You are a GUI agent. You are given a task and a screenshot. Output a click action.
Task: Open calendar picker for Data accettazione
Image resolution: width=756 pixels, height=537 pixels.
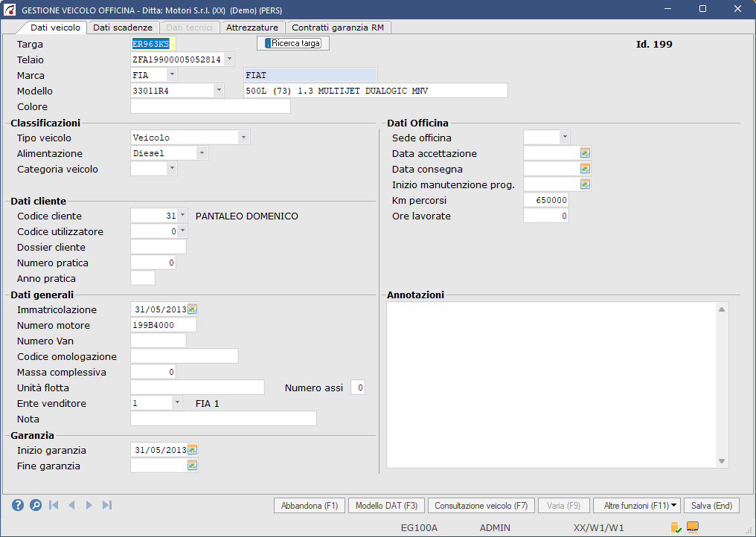[x=585, y=153]
